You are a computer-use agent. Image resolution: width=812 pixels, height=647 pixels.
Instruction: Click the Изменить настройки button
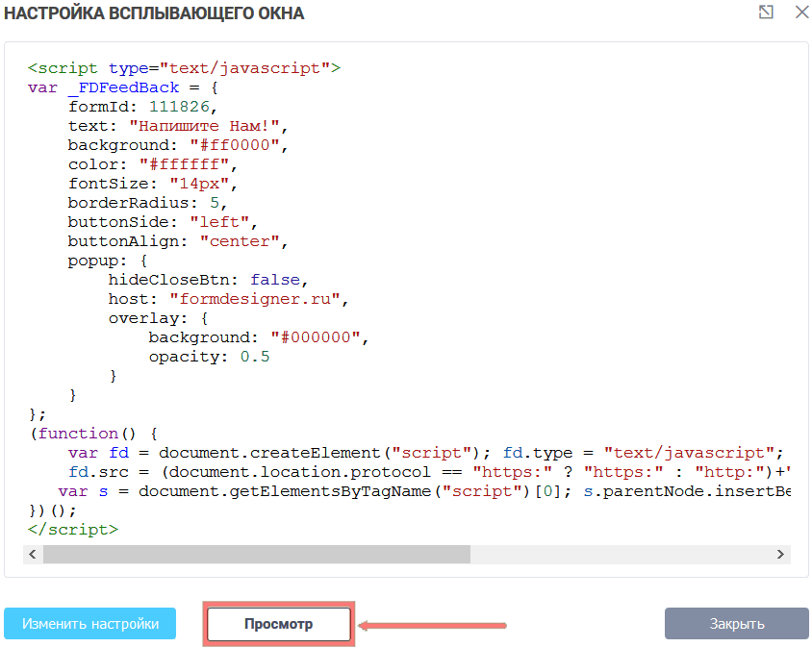tap(90, 623)
